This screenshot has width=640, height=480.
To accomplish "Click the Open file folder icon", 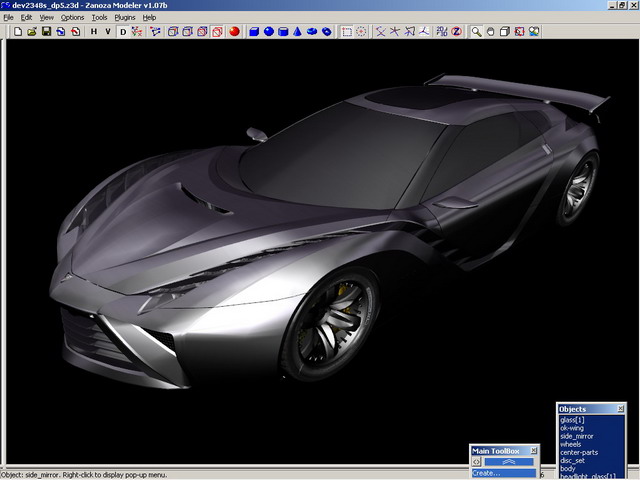I will point(32,32).
